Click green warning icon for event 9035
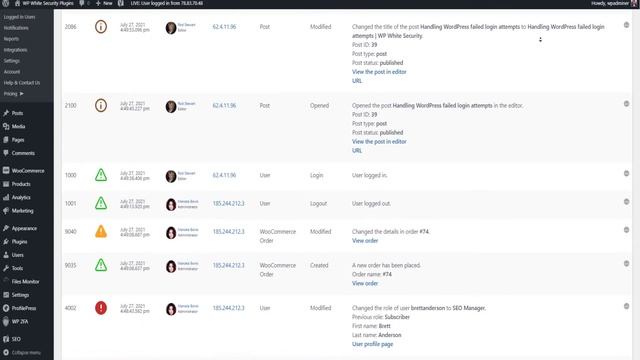This screenshot has height=360, width=640. pos(101,265)
